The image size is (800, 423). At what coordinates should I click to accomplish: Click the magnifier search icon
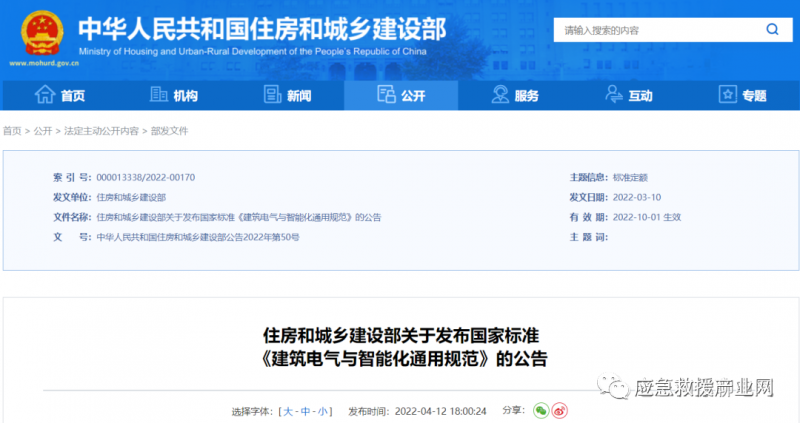[772, 31]
